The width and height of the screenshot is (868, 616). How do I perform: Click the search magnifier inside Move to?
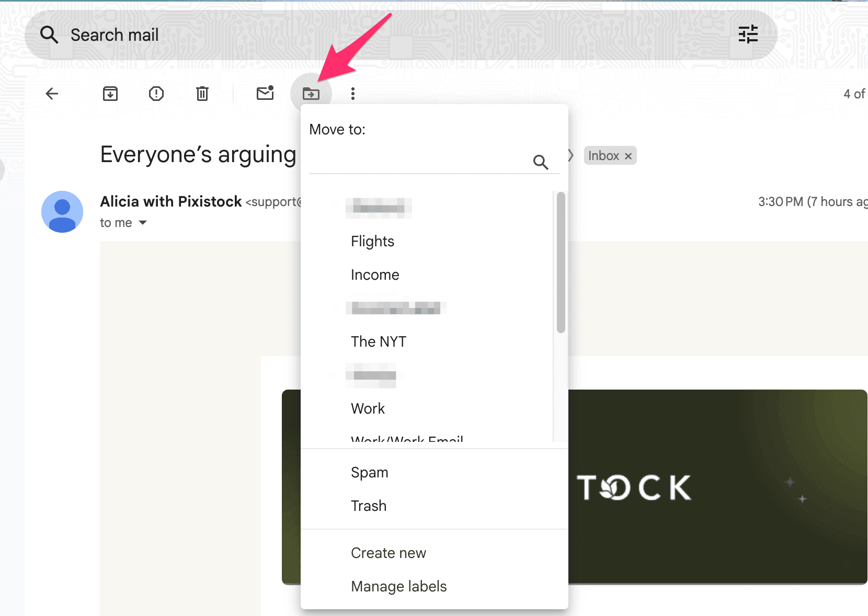(x=541, y=162)
